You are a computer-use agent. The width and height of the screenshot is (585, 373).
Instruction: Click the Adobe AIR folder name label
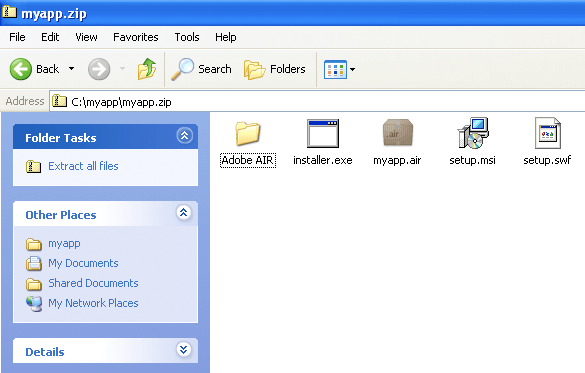(x=248, y=160)
